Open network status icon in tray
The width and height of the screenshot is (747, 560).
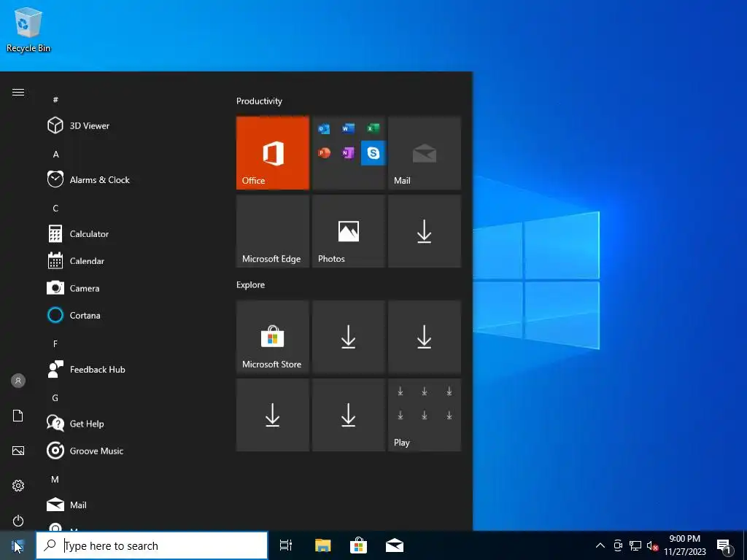pos(635,545)
